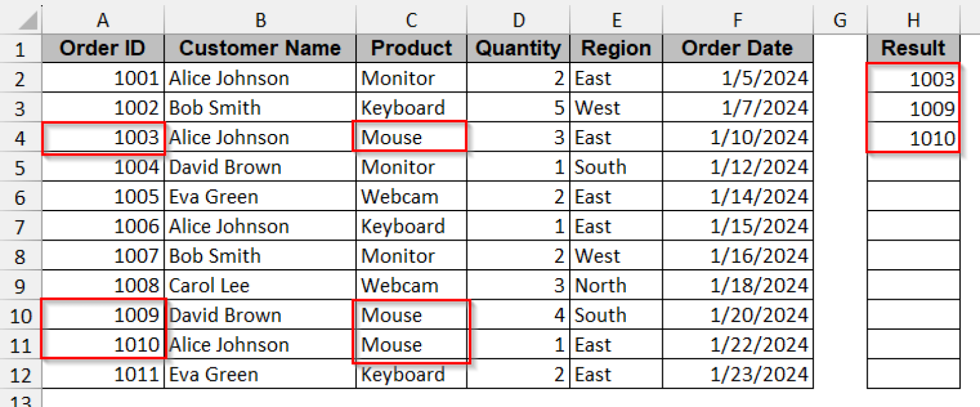
Task: Select the result cell showing 1009
Action: pyautogui.click(x=912, y=107)
